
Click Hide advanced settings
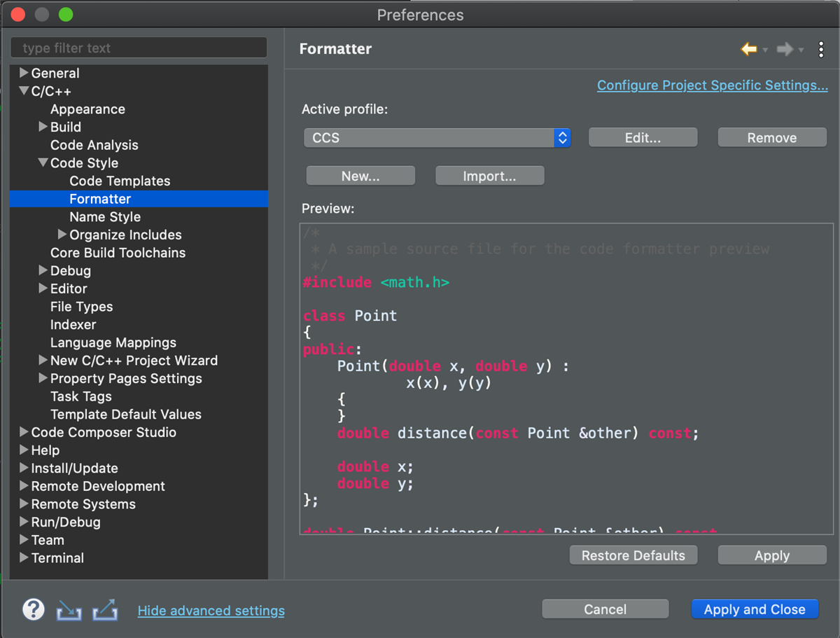(211, 610)
